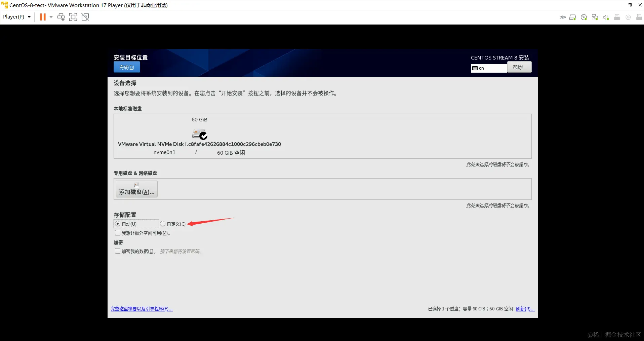Screen dimensions: 644x341
Task: Click the CENTOS STREAM 8 安装 header text
Action: pyautogui.click(x=500, y=58)
